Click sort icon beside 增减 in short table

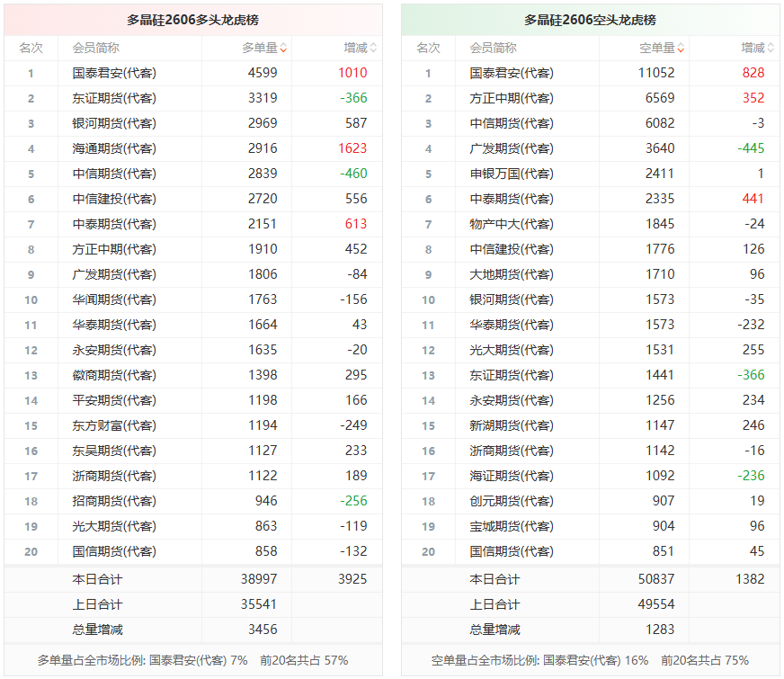tap(771, 49)
